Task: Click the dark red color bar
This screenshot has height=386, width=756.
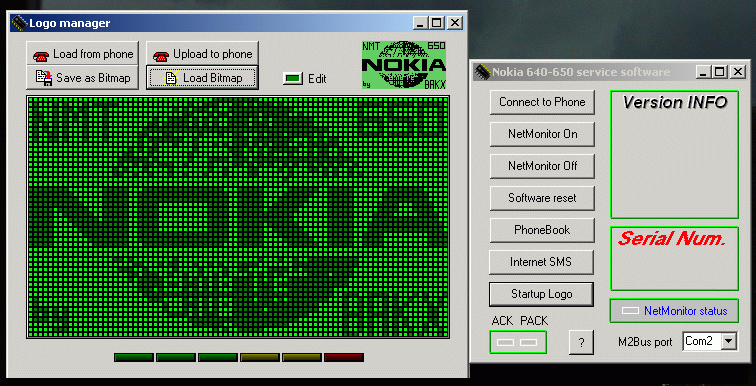Action: coord(344,358)
